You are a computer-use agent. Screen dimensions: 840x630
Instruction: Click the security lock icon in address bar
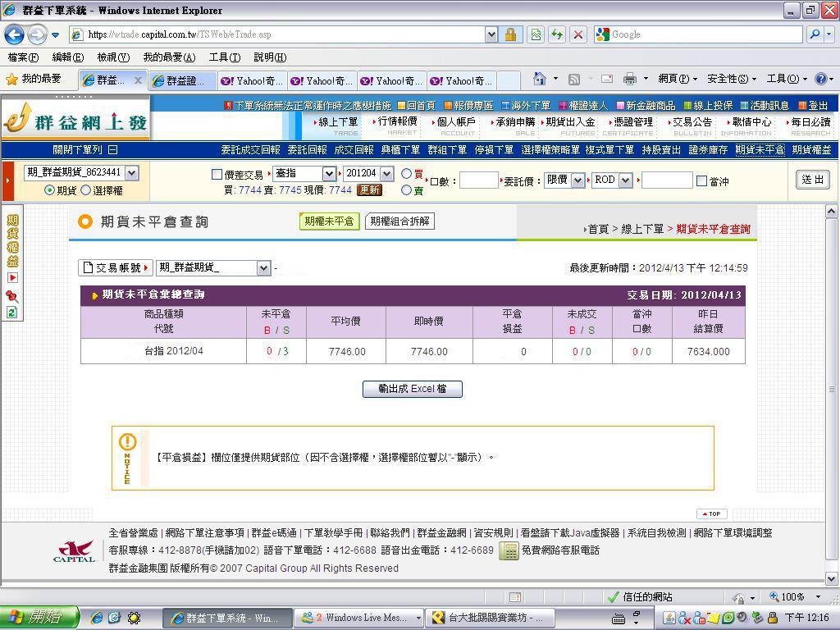point(510,34)
